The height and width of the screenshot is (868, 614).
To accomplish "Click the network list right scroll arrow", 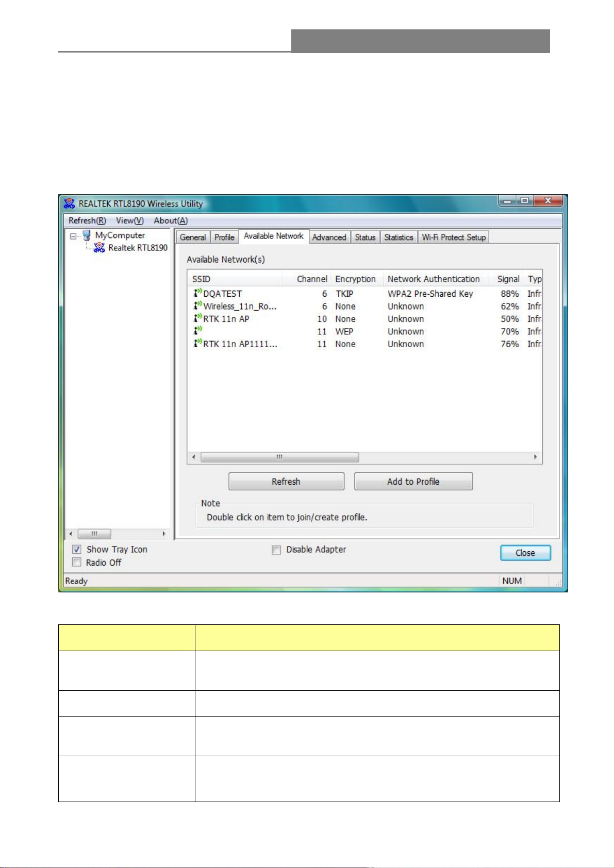I will (536, 457).
